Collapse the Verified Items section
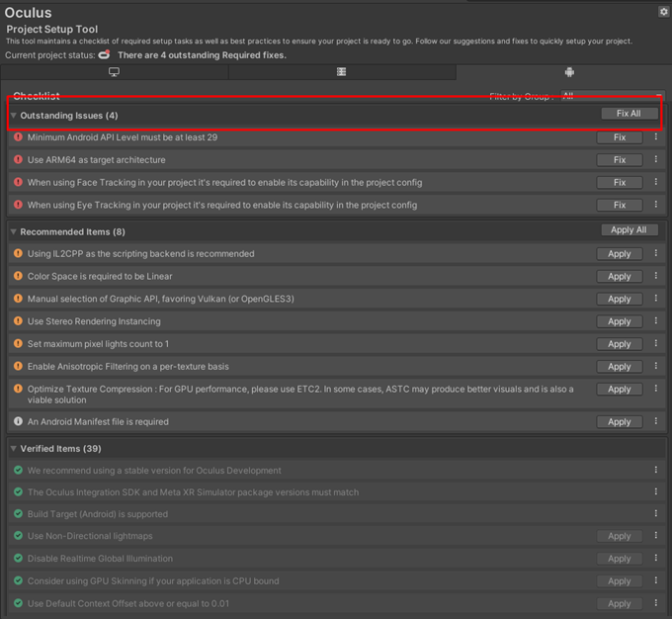 [x=14, y=449]
